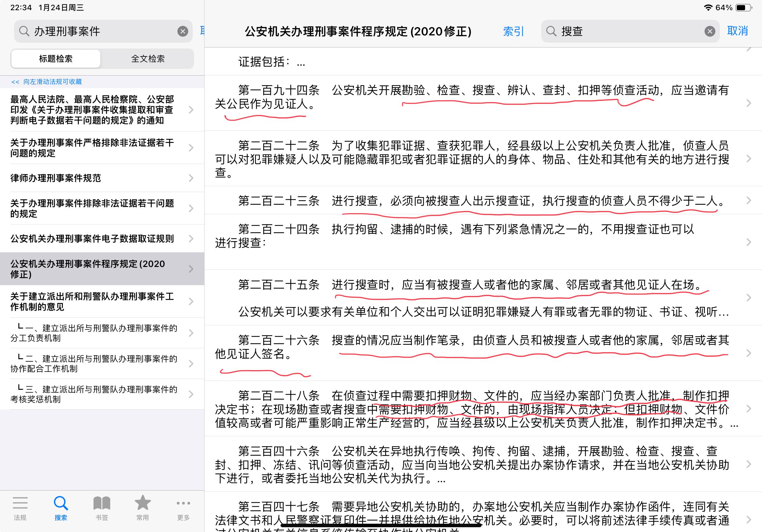Tap chevron for 第一百九十四条
This screenshot has height=532, width=762.
click(749, 103)
